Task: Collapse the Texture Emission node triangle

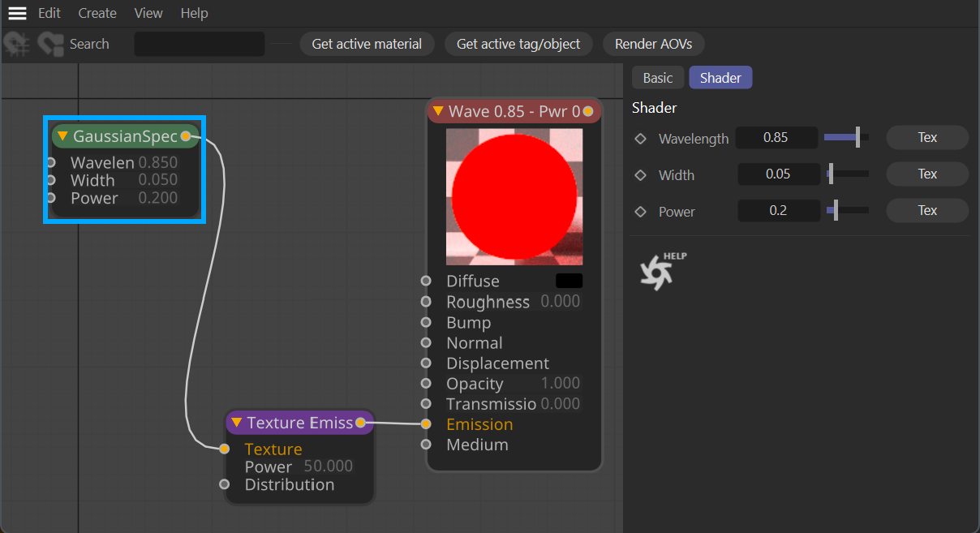Action: tap(236, 423)
